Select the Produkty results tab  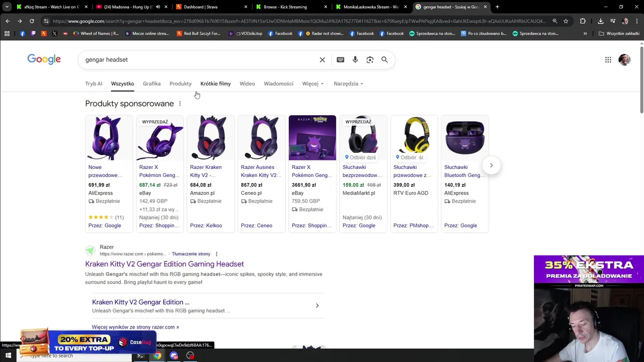(x=181, y=84)
